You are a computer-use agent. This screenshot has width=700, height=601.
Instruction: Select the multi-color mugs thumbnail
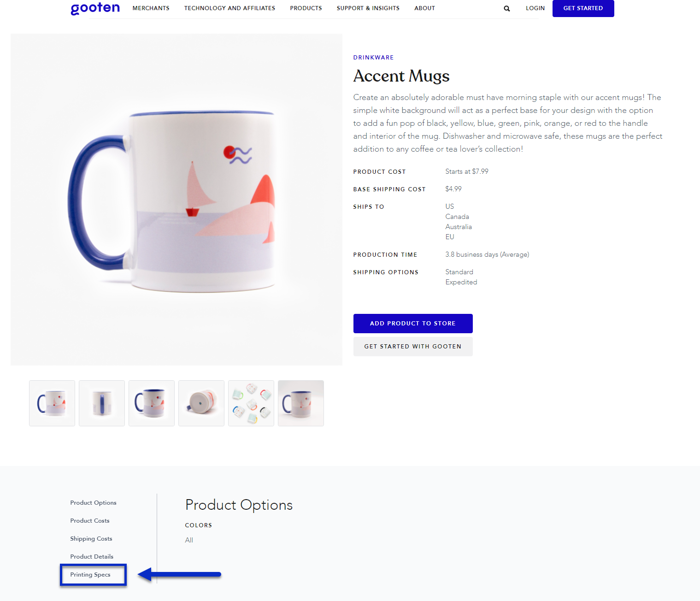251,403
